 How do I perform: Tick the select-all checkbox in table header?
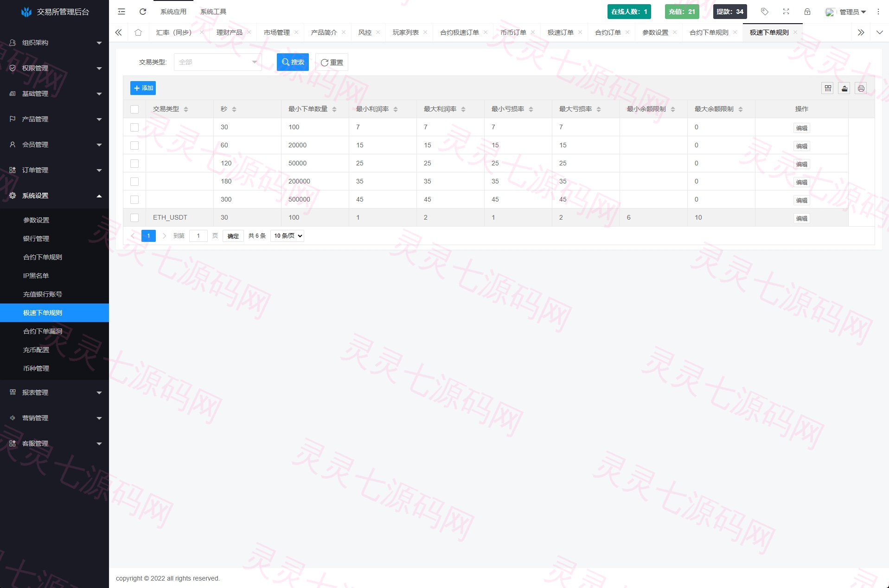point(134,109)
